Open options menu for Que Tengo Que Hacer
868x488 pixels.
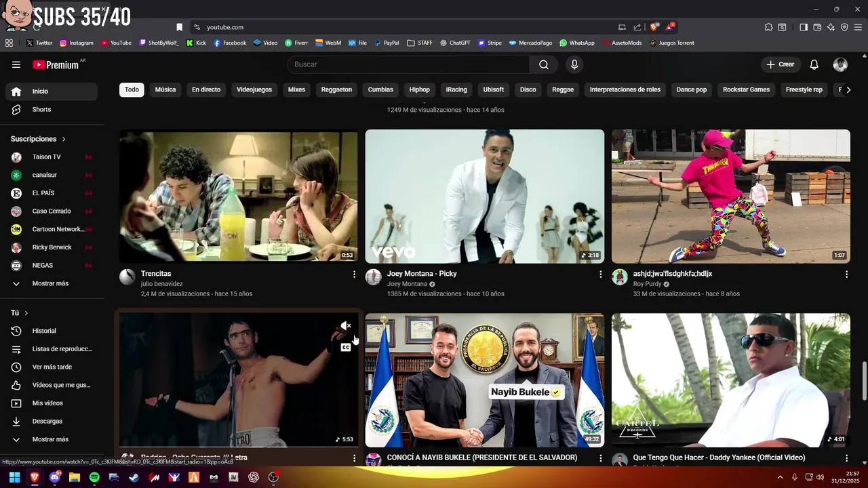(x=846, y=458)
